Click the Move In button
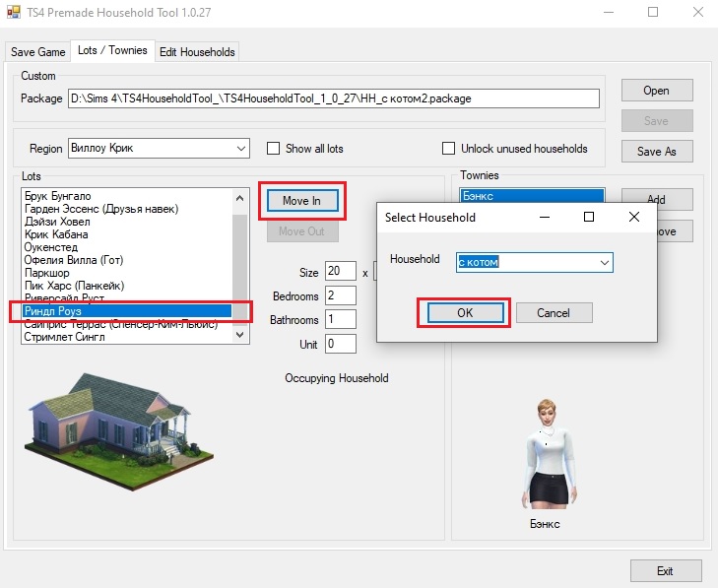The width and height of the screenshot is (718, 588). click(301, 201)
